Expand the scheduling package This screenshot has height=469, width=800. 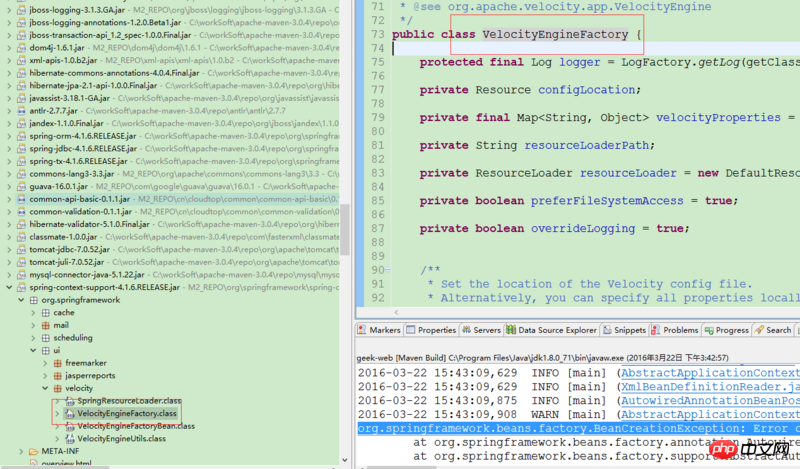click(x=34, y=337)
